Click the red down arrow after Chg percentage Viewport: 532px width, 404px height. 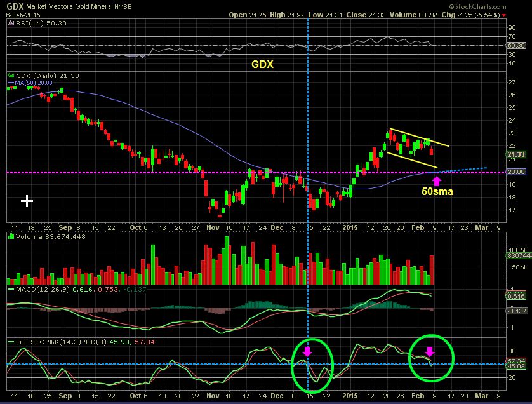point(504,15)
